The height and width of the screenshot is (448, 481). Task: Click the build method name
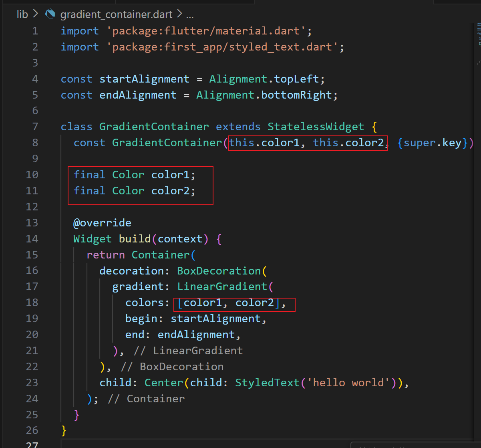click(135, 239)
